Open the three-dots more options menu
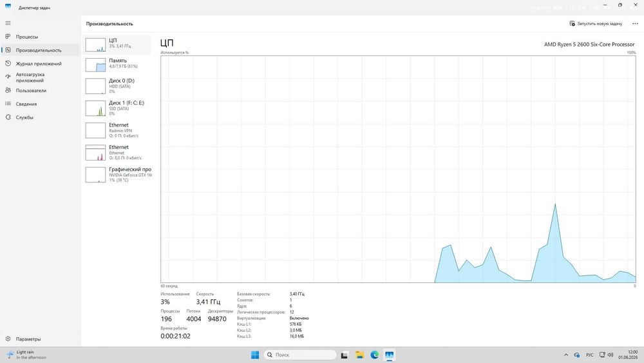This screenshot has height=363, width=644. pyautogui.click(x=635, y=23)
